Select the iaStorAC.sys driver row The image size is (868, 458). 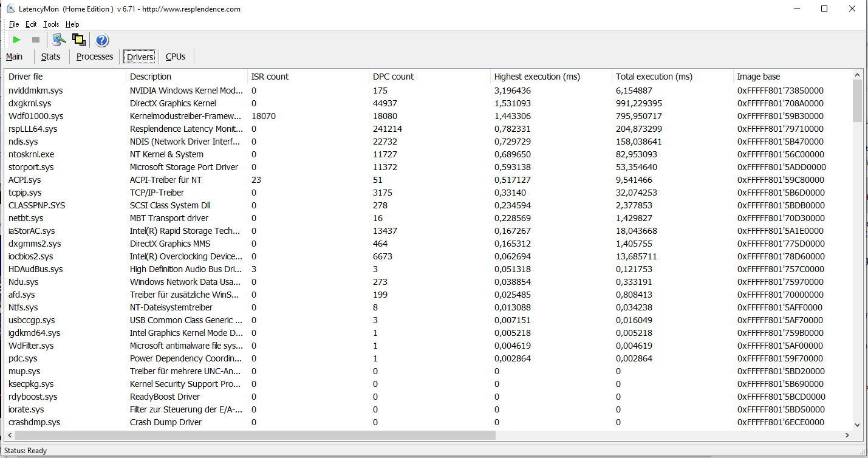[x=428, y=231]
